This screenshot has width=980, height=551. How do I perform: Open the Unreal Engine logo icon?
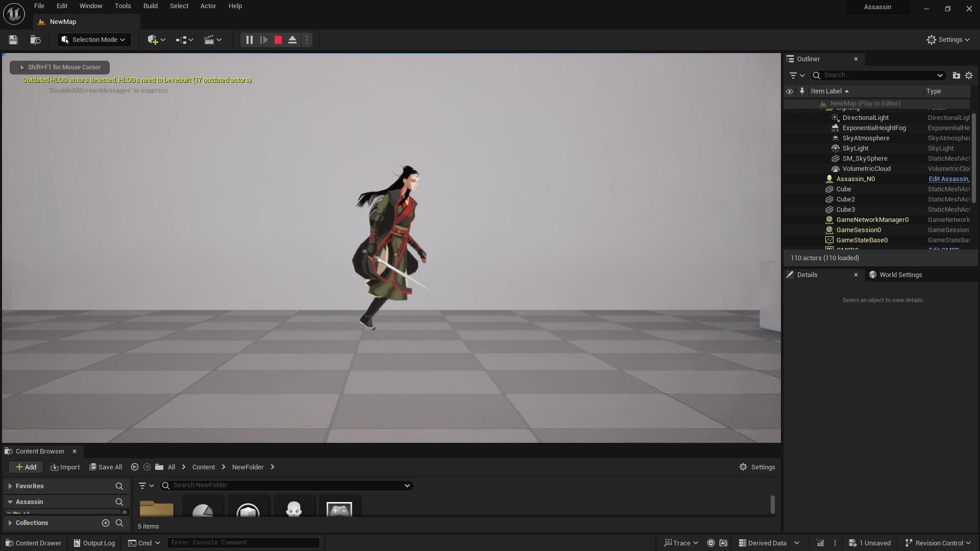(14, 14)
